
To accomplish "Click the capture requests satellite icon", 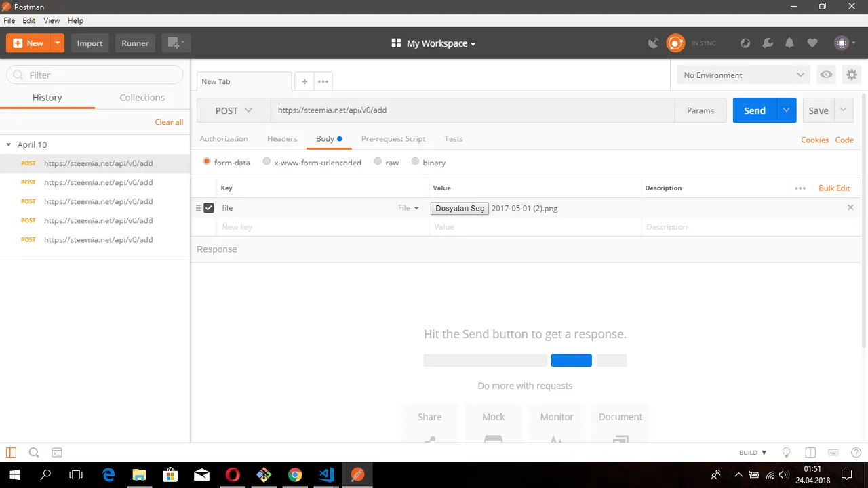I will [653, 43].
